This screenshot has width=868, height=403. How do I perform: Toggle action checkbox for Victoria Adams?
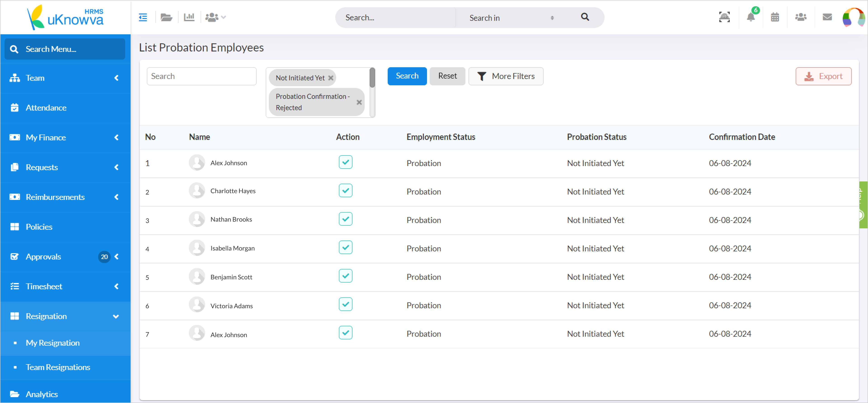pos(345,304)
